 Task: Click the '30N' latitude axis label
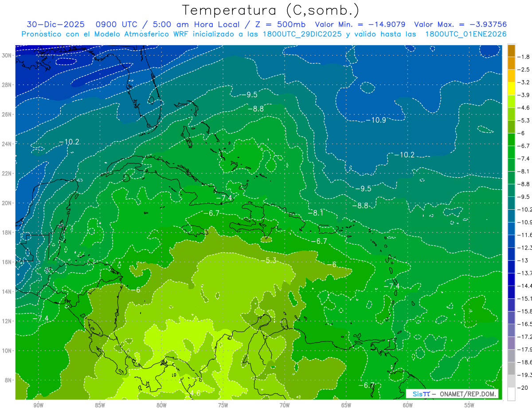pyautogui.click(x=8, y=55)
